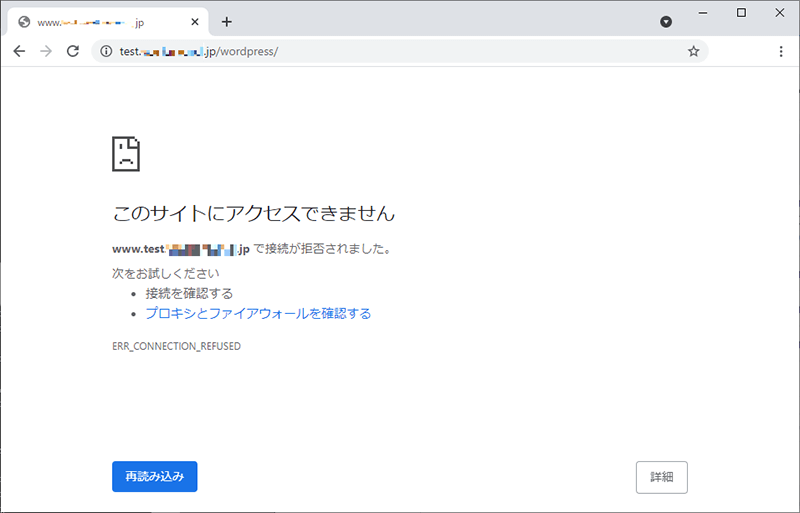Click the forward navigation arrow
The width and height of the screenshot is (800, 513).
(x=46, y=51)
